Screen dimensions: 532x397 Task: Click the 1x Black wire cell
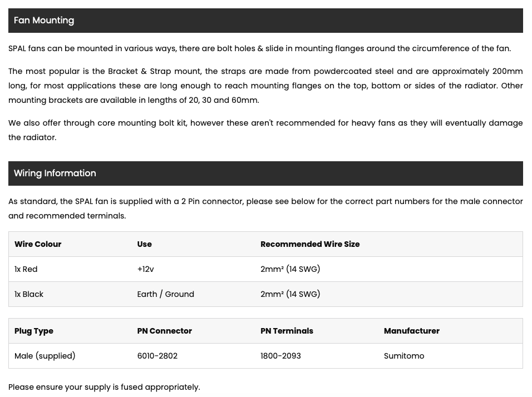click(29, 294)
